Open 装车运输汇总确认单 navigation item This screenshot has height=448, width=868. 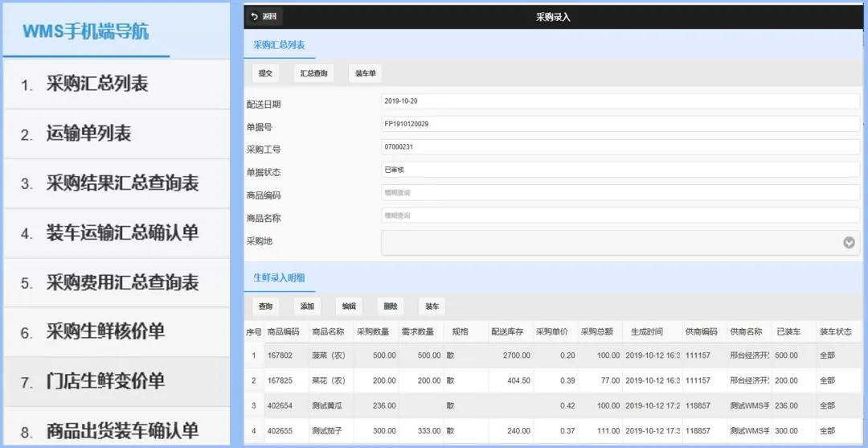[x=117, y=234]
